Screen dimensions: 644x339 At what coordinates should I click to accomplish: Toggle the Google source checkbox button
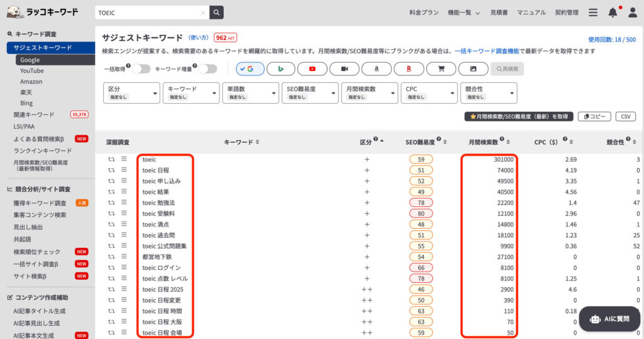(250, 69)
